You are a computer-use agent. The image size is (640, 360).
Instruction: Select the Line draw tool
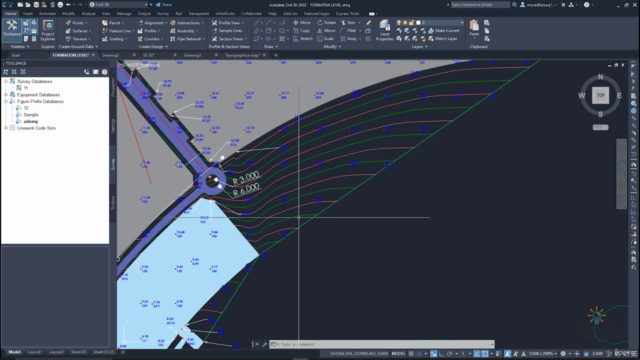[x=257, y=23]
